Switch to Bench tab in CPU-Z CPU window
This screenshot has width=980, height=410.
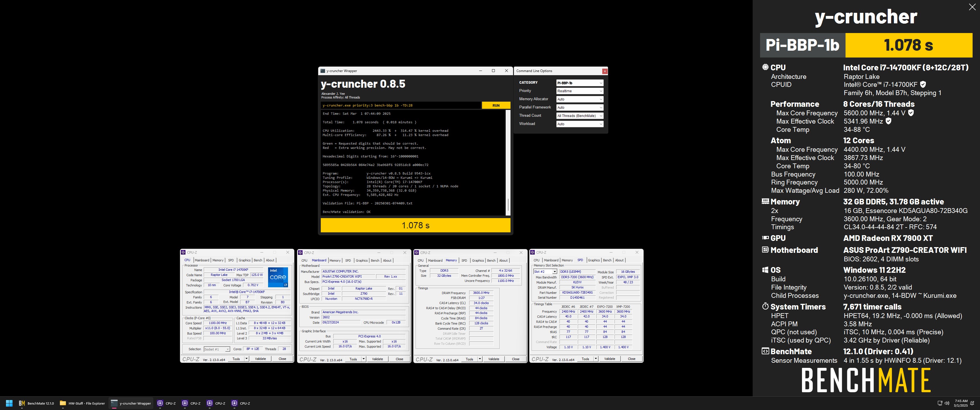point(258,260)
